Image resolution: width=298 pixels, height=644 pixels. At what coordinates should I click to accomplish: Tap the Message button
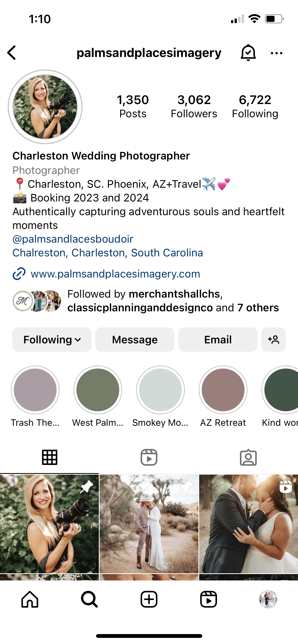135,340
